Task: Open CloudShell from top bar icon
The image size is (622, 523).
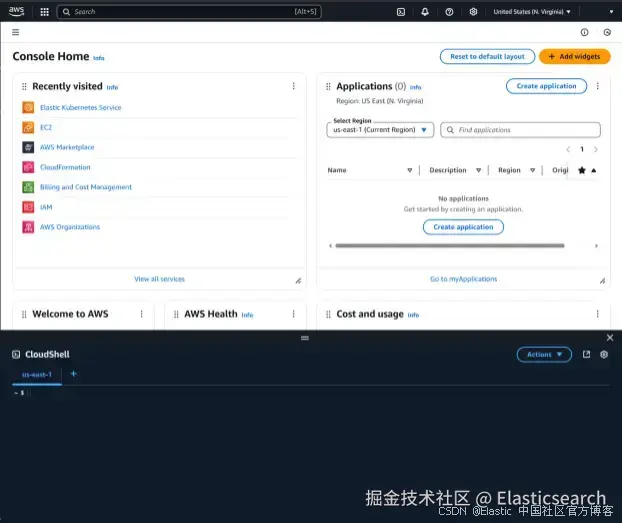Action: pos(401,12)
